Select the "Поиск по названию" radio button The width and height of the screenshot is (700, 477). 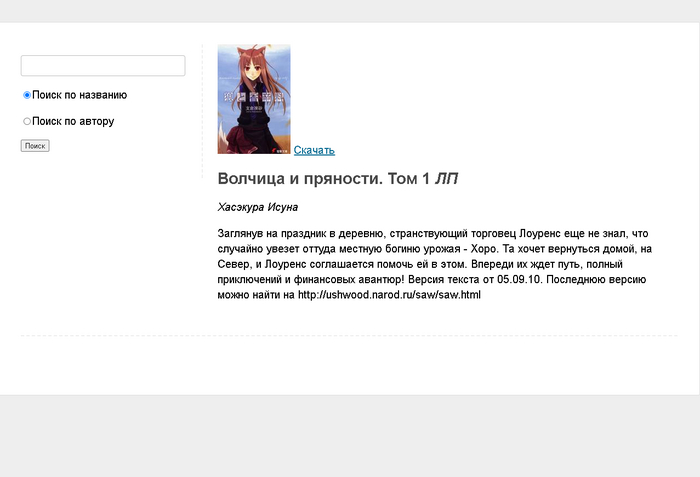[x=27, y=95]
